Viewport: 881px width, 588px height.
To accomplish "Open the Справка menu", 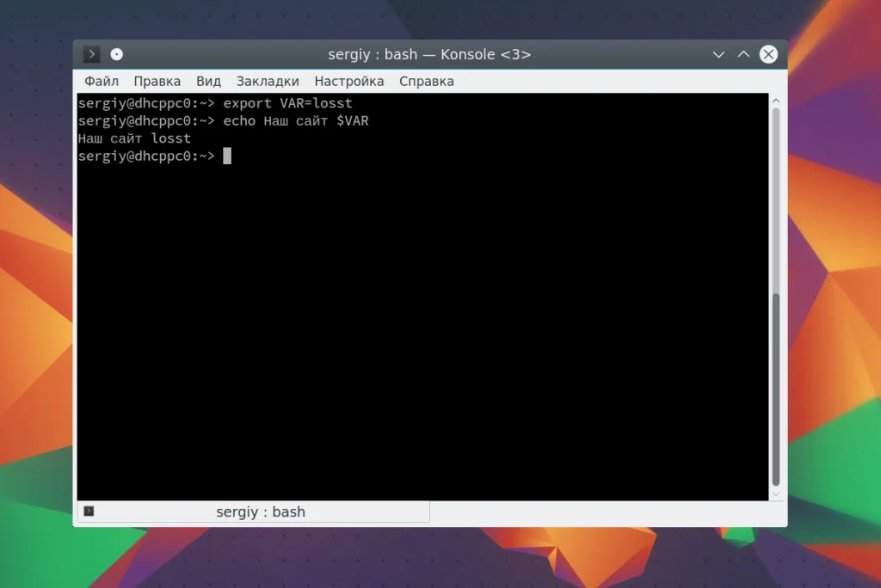I will [x=427, y=82].
